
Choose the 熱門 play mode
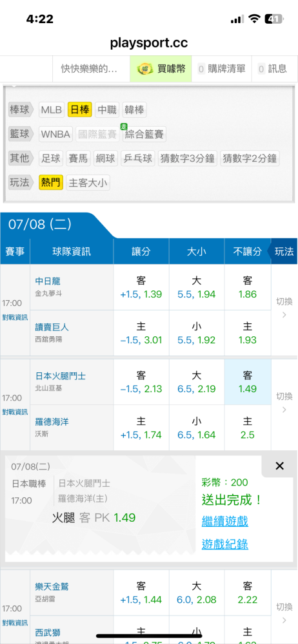point(51,182)
